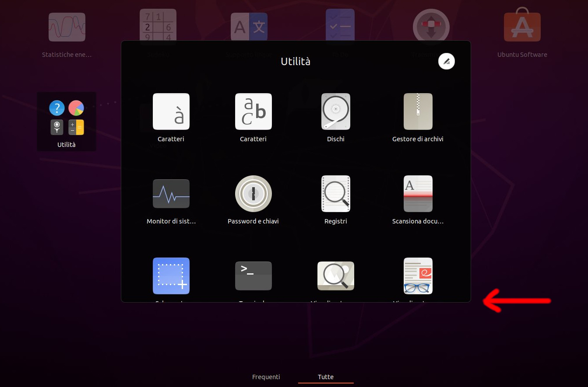Image resolution: width=588 pixels, height=387 pixels.
Task: Open the Registri log viewer
Action: (336, 194)
